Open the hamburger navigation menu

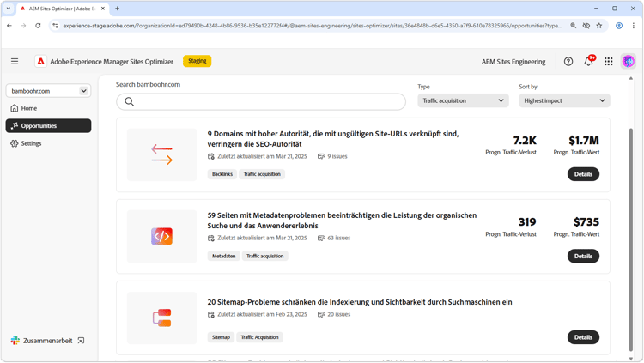tap(15, 62)
